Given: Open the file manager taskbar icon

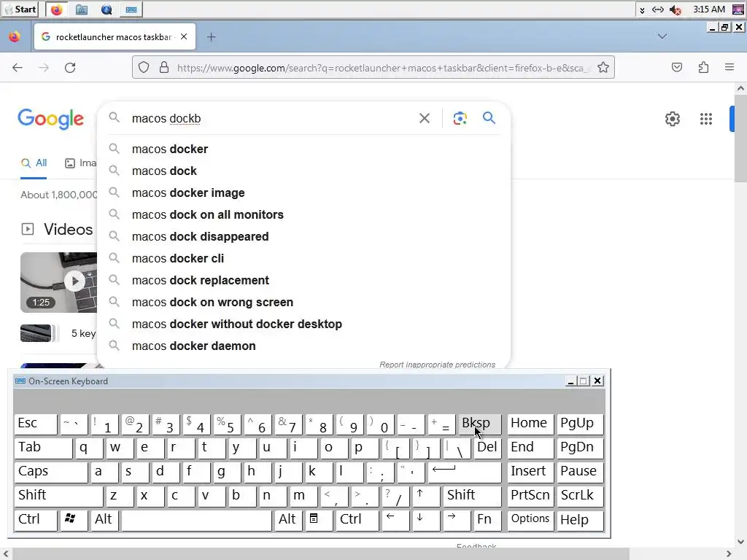Looking at the screenshot, I should click(82, 9).
